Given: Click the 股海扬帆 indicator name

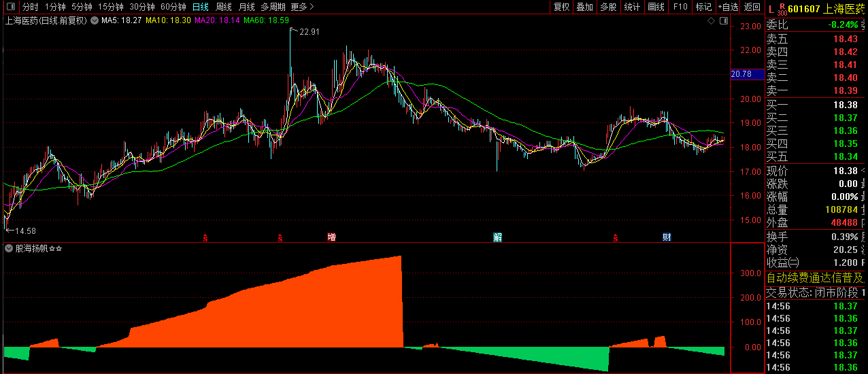Looking at the screenshot, I should [x=31, y=248].
